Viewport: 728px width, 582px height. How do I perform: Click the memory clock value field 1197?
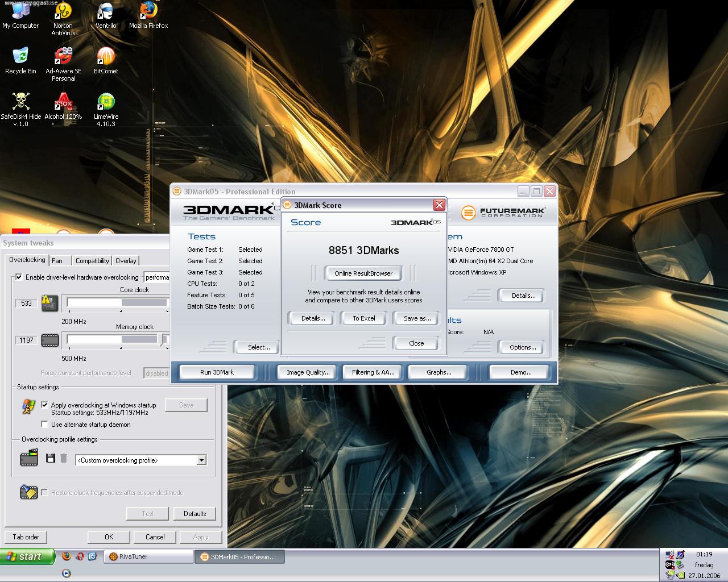tap(26, 340)
